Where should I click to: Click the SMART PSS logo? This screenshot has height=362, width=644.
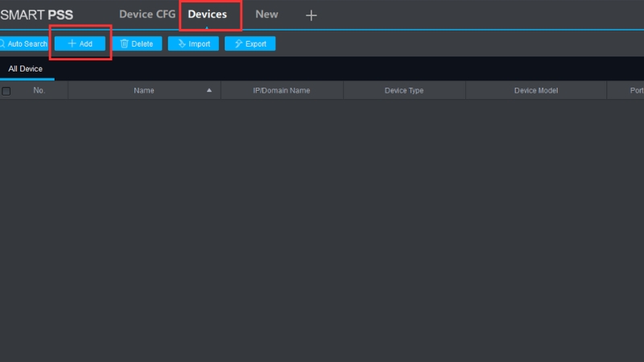37,14
